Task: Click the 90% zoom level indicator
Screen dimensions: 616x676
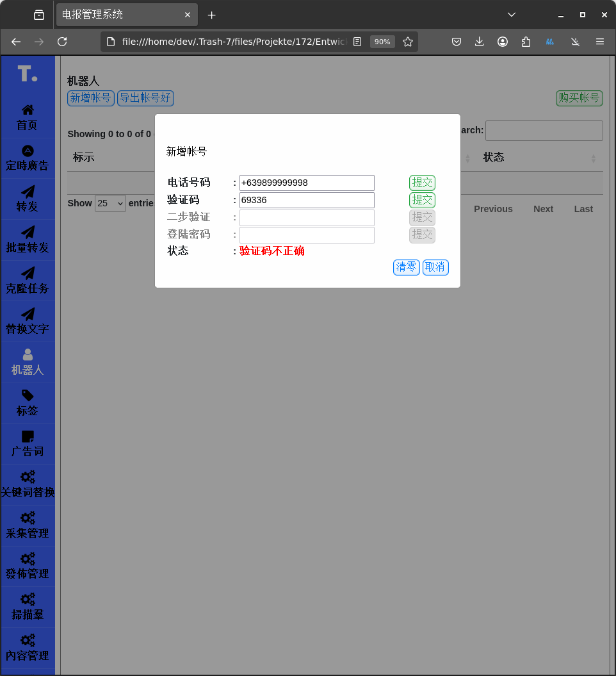Action: [382, 42]
